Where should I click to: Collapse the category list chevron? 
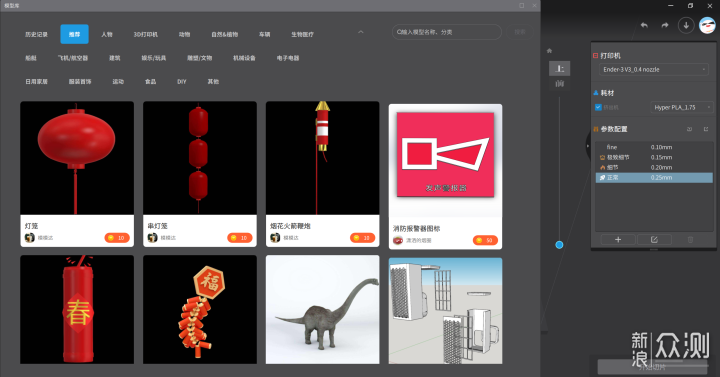(360, 32)
